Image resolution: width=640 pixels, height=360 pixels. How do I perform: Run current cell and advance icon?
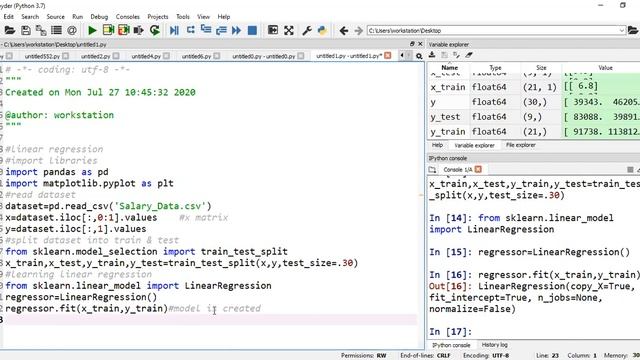point(124,30)
